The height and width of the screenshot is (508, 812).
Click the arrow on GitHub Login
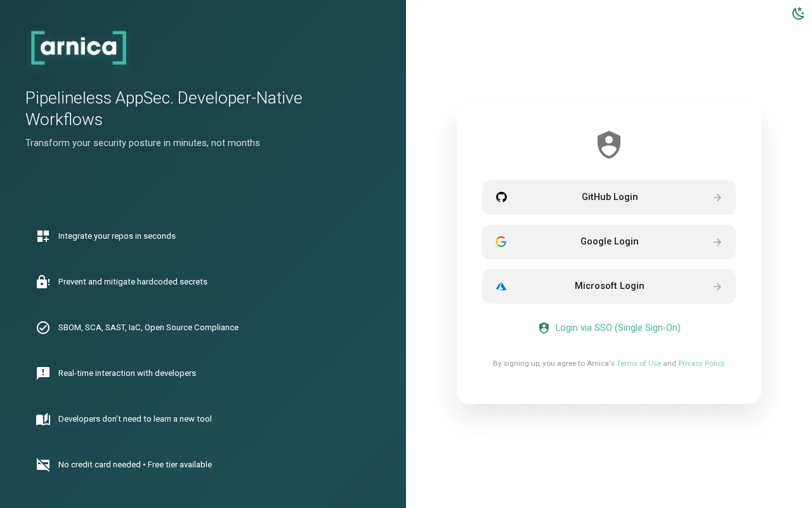click(717, 197)
